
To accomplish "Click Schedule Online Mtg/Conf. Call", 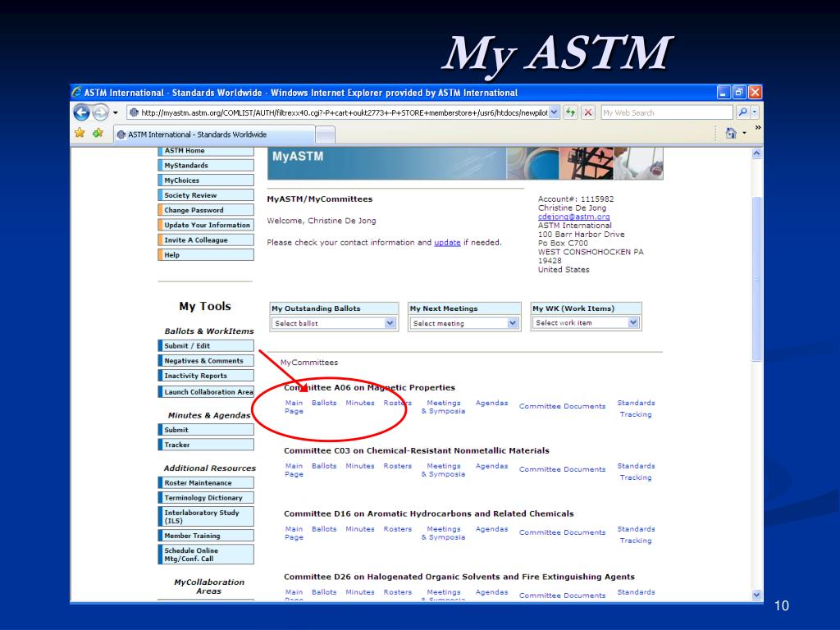I will coord(206,555).
